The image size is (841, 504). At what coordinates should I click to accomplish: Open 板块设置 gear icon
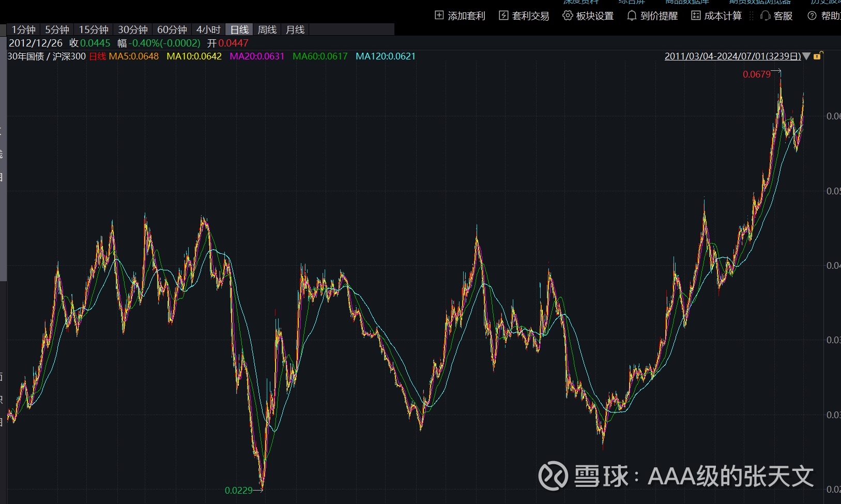(568, 16)
